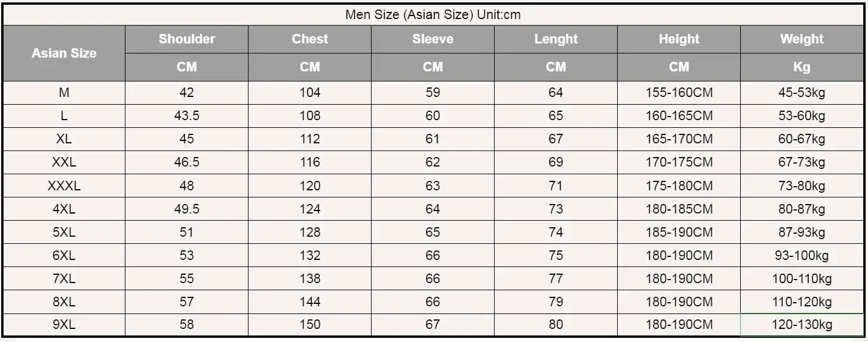Select the shoulder value 49.5

(x=187, y=209)
